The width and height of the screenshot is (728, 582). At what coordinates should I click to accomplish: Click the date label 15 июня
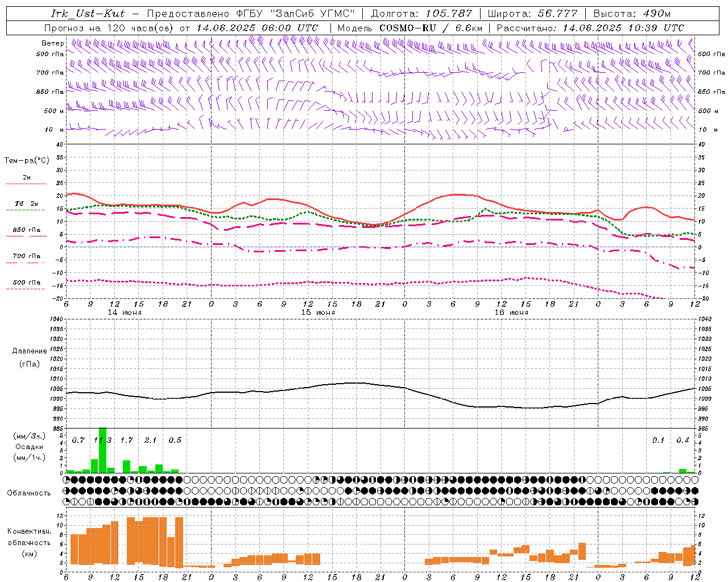point(318,313)
